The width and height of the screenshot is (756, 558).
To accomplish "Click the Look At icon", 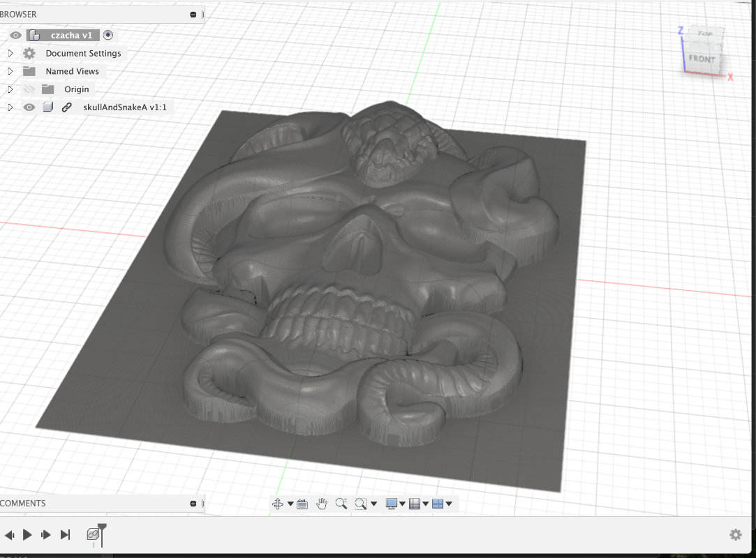I will click(x=302, y=504).
